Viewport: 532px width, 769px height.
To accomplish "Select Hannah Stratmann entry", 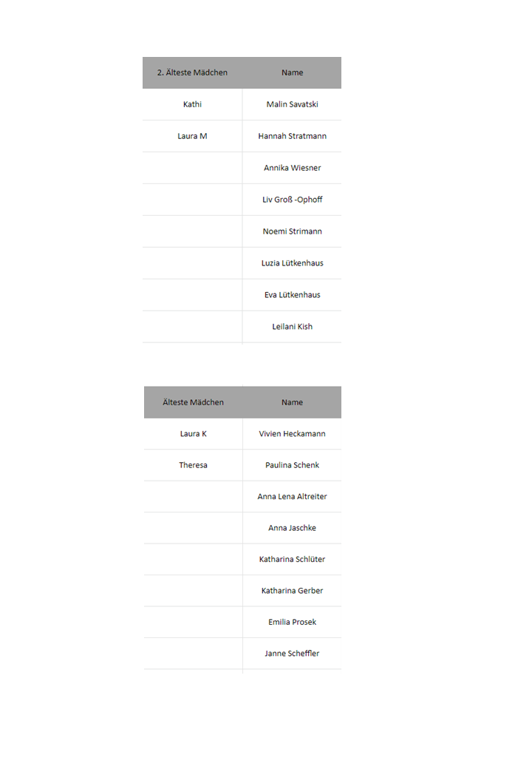I will tap(292, 136).
